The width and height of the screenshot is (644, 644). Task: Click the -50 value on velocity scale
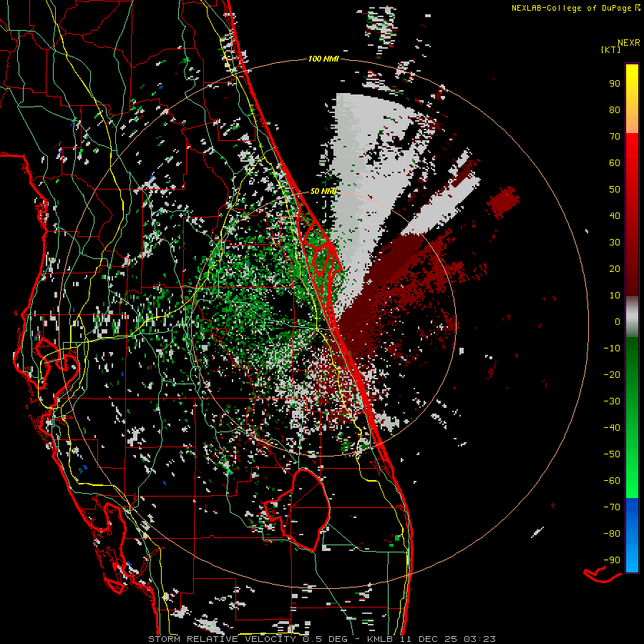click(x=612, y=454)
